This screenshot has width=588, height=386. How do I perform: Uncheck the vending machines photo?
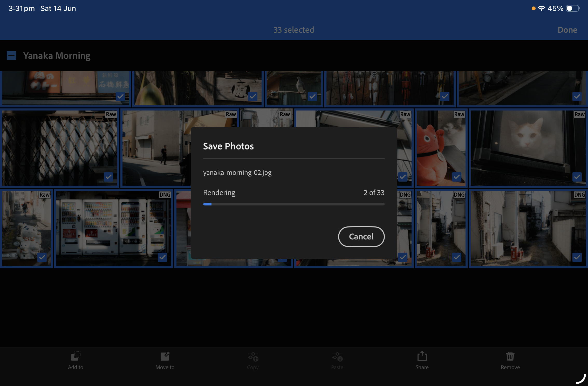point(162,257)
